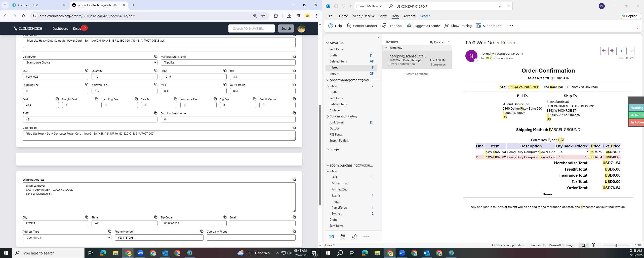Open the user avatar in CloudChoice

(x=301, y=28)
